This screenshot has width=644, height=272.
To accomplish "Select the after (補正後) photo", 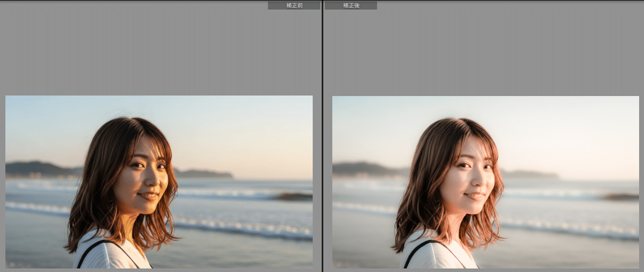I will click(x=485, y=182).
